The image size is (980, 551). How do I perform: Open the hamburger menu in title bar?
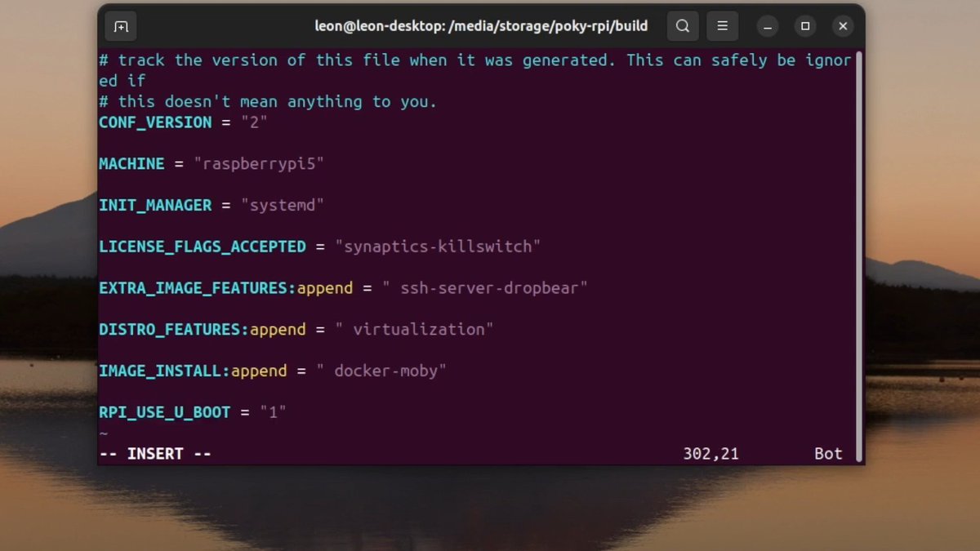tap(722, 26)
